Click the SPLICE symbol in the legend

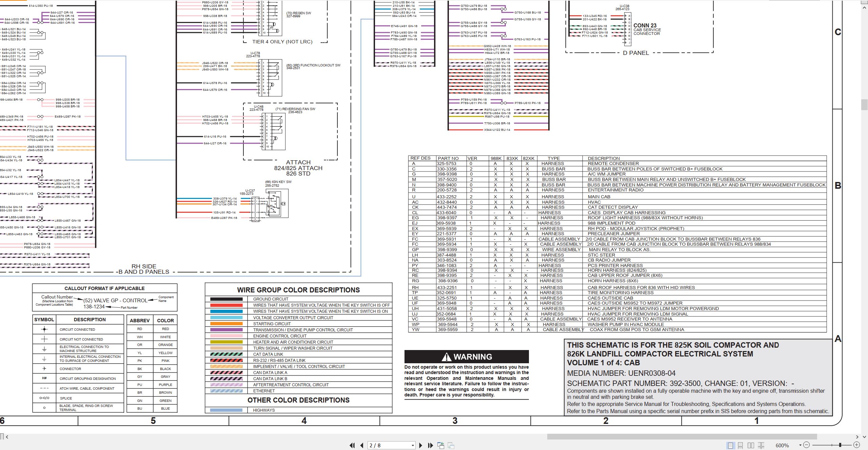click(x=44, y=398)
